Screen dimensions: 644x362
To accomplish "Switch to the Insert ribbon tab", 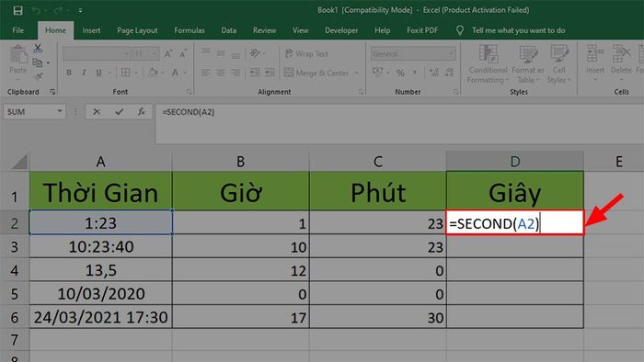I will pos(91,30).
